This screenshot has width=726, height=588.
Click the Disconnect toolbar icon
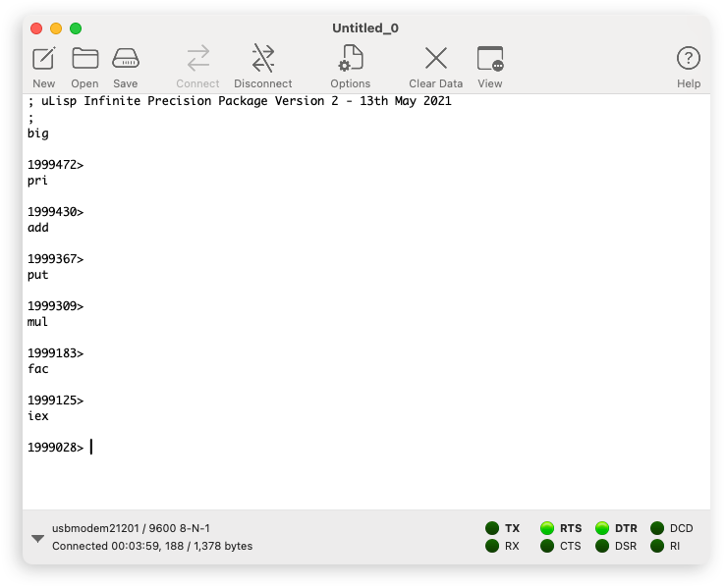coord(263,59)
